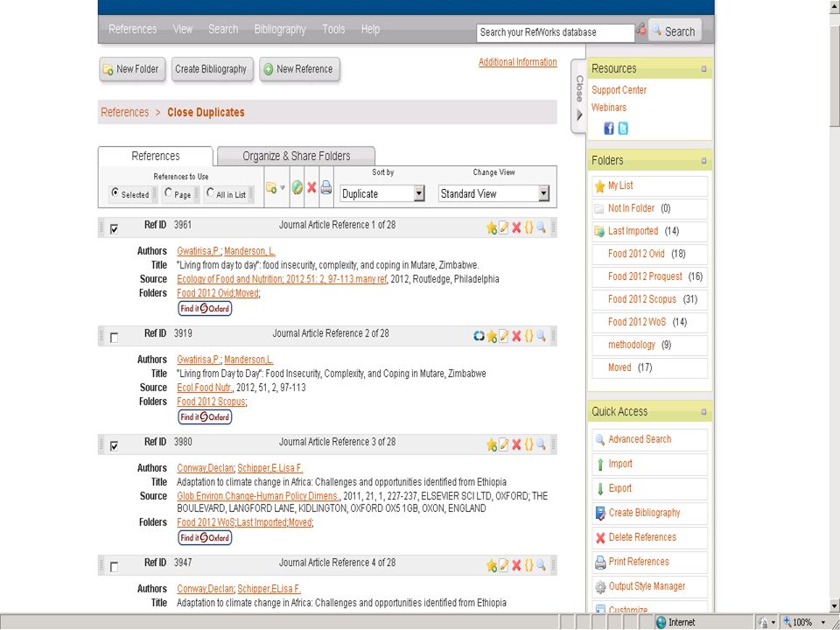This screenshot has height=630, width=840.
Task: Click the Create Bibliography button at the top
Action: [x=212, y=69]
